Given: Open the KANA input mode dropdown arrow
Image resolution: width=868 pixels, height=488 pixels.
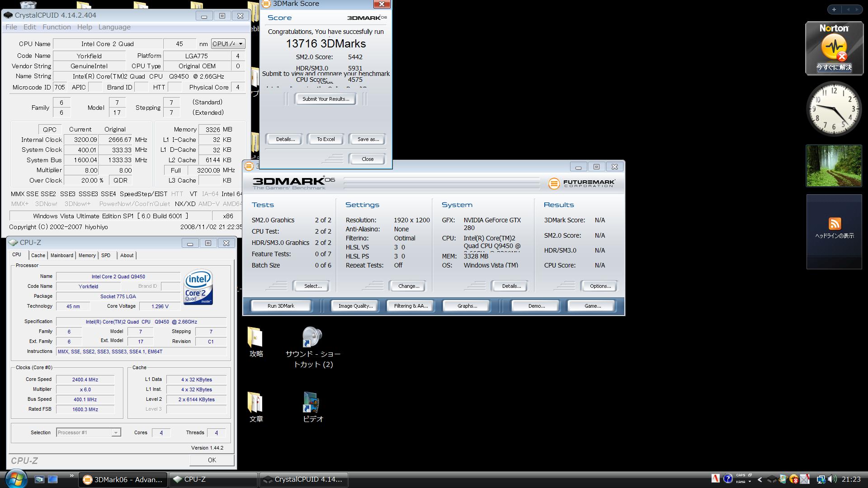Looking at the screenshot, I should click(750, 482).
